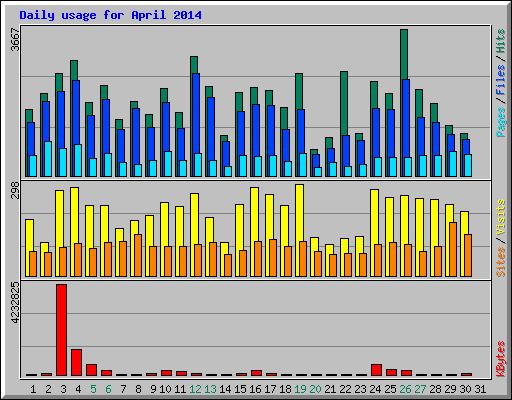Click the 'Sites' legend label

(x=501, y=262)
